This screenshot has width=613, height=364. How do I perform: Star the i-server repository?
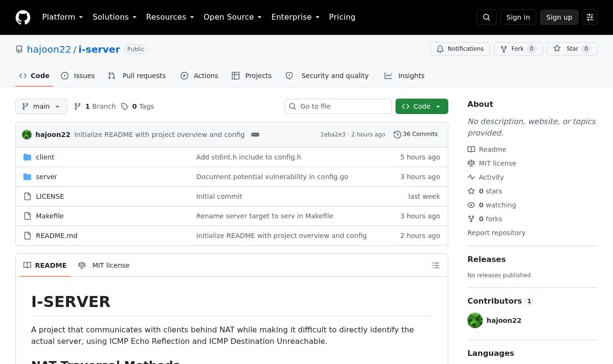pos(572,49)
